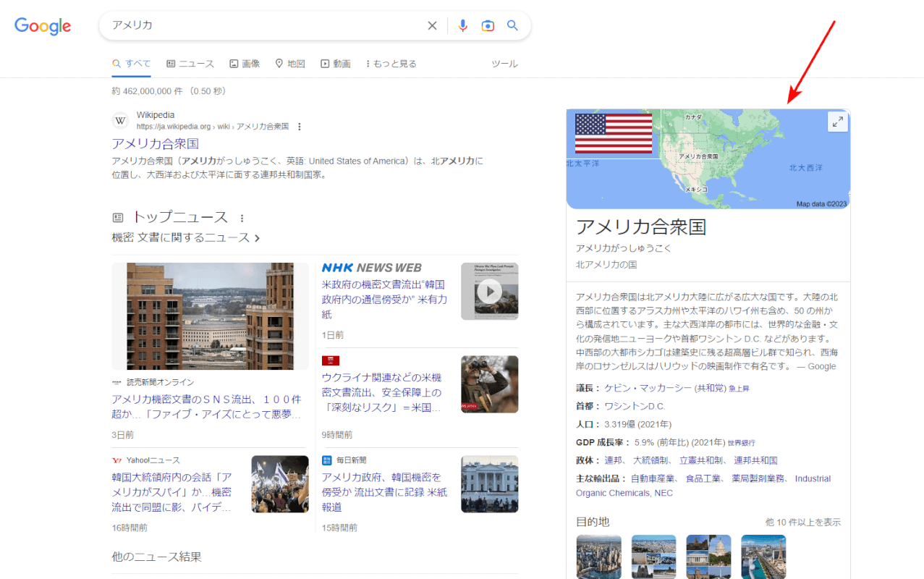Image resolution: width=924 pixels, height=579 pixels.
Task: Start voice search with microphone icon
Action: tap(463, 25)
